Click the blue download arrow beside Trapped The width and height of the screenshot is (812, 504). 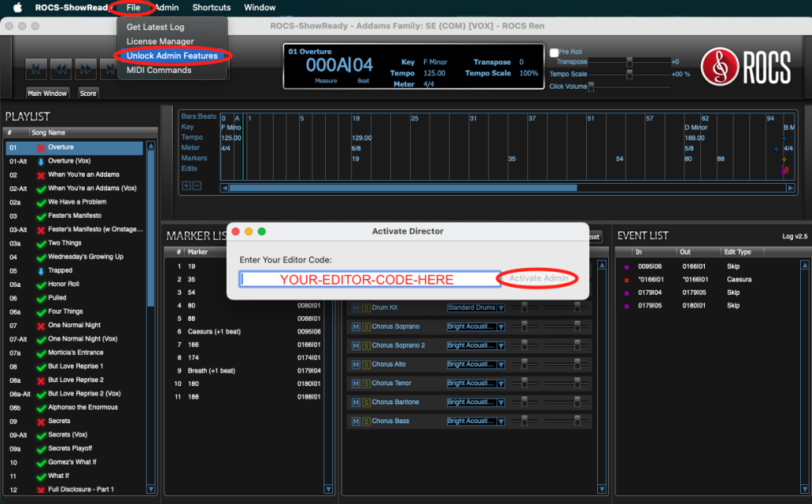point(41,271)
